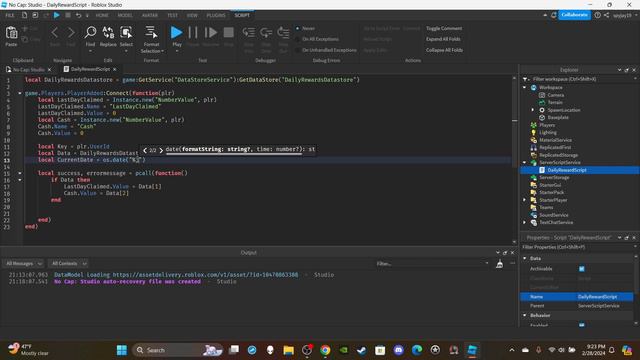
Task: Switch to the VIEW ribbon tab
Action: [192, 15]
